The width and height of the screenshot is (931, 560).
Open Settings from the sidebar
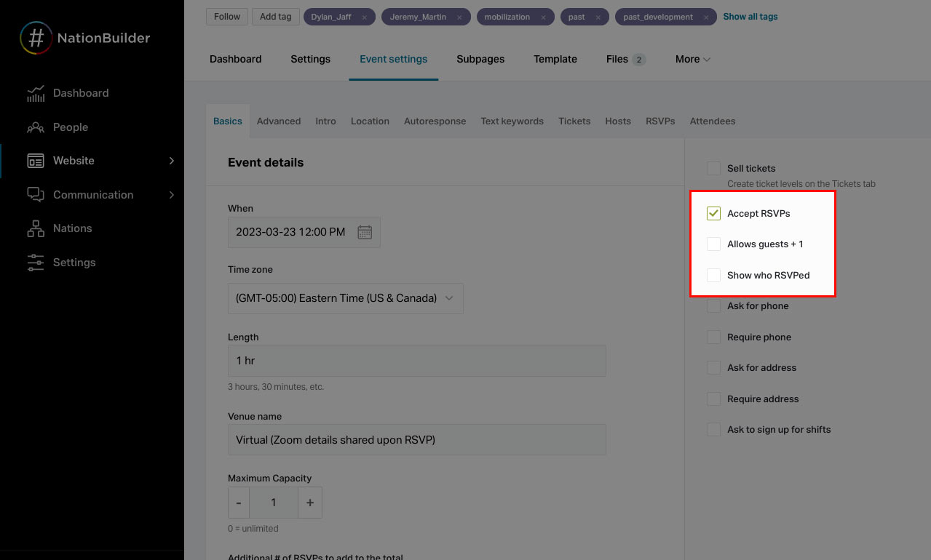[x=75, y=262]
